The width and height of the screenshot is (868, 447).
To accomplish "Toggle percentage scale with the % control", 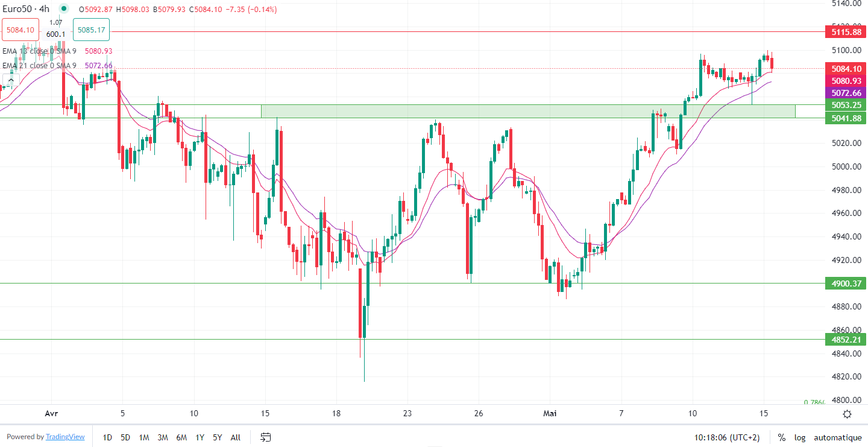I will (x=781, y=437).
